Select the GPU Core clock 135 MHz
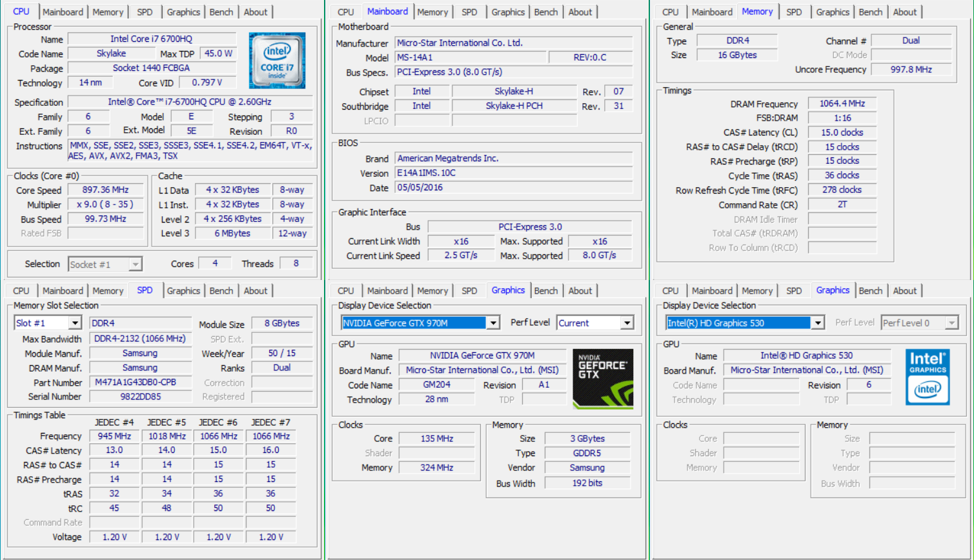 coord(436,439)
